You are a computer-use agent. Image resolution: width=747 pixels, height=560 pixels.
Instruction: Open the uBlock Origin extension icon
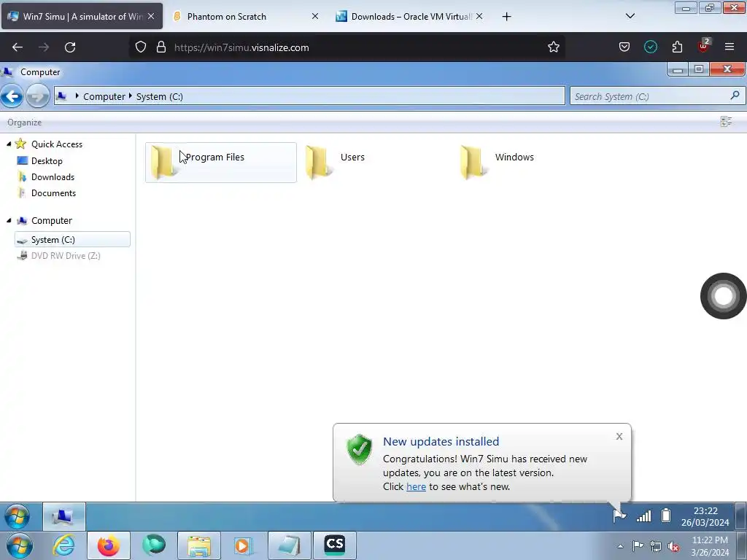pyautogui.click(x=704, y=46)
